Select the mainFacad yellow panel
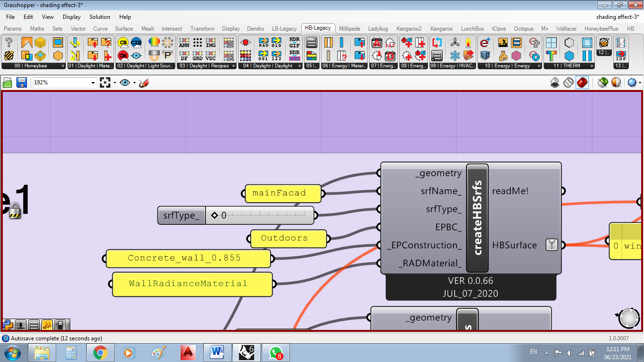This screenshot has width=644, height=362. click(x=283, y=193)
